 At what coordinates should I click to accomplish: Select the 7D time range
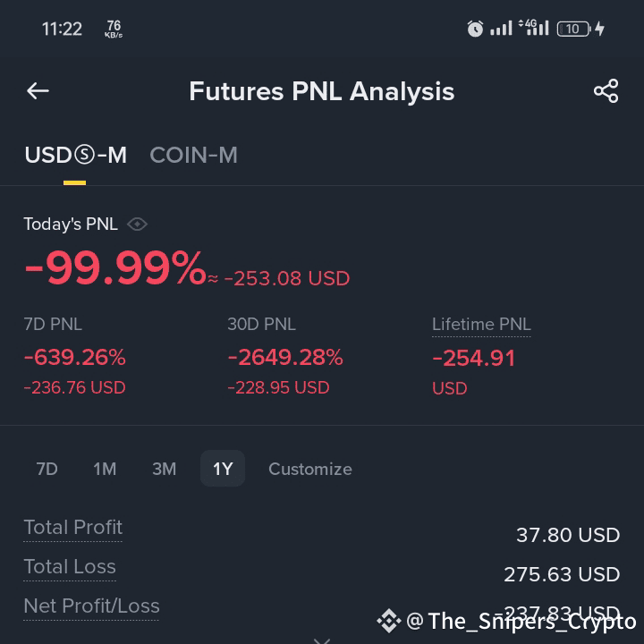(x=47, y=469)
